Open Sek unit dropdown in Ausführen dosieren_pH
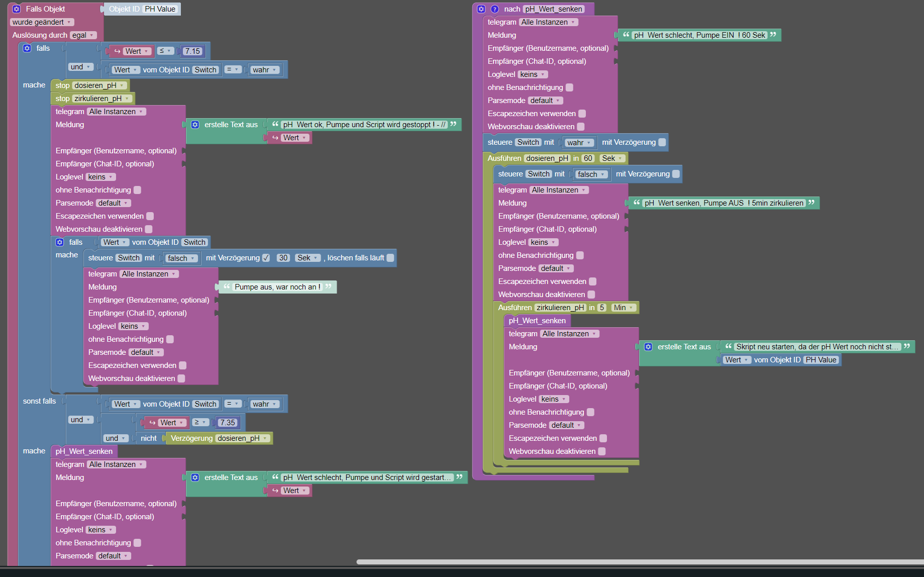The width and height of the screenshot is (924, 577). point(612,158)
